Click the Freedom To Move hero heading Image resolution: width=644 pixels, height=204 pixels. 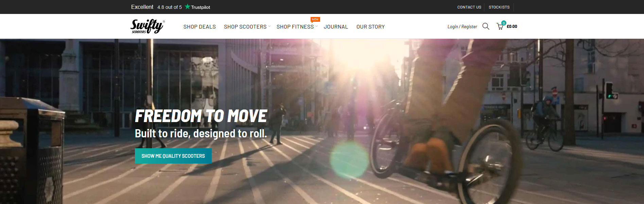point(201,116)
